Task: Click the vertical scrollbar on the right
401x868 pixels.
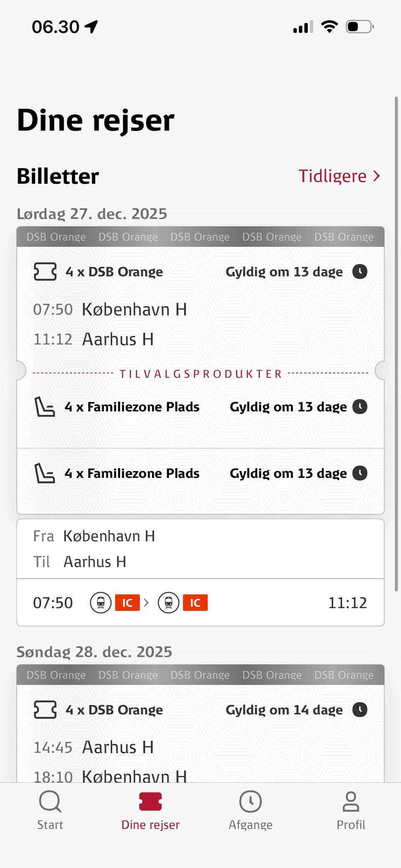Action: pyautogui.click(x=396, y=343)
